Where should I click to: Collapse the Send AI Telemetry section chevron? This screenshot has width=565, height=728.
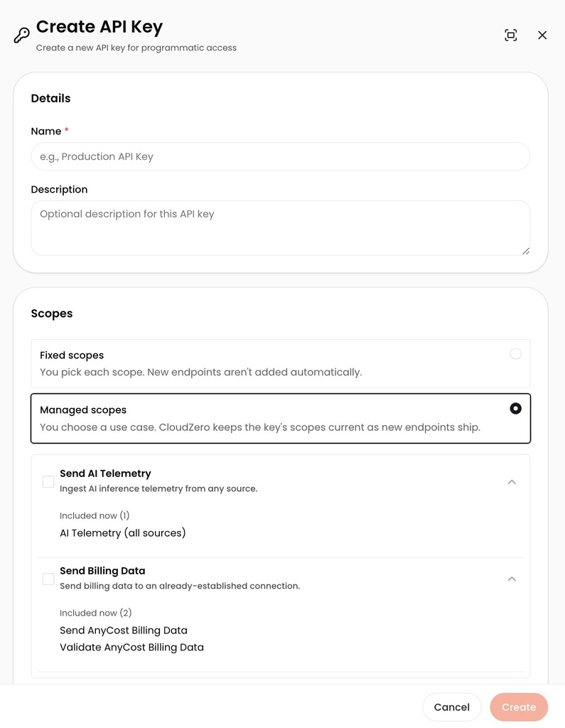[x=512, y=482]
